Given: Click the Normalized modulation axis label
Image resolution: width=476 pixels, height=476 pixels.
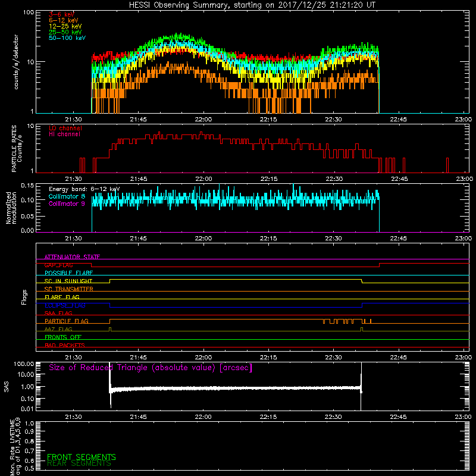Looking at the screenshot, I should point(11,208).
